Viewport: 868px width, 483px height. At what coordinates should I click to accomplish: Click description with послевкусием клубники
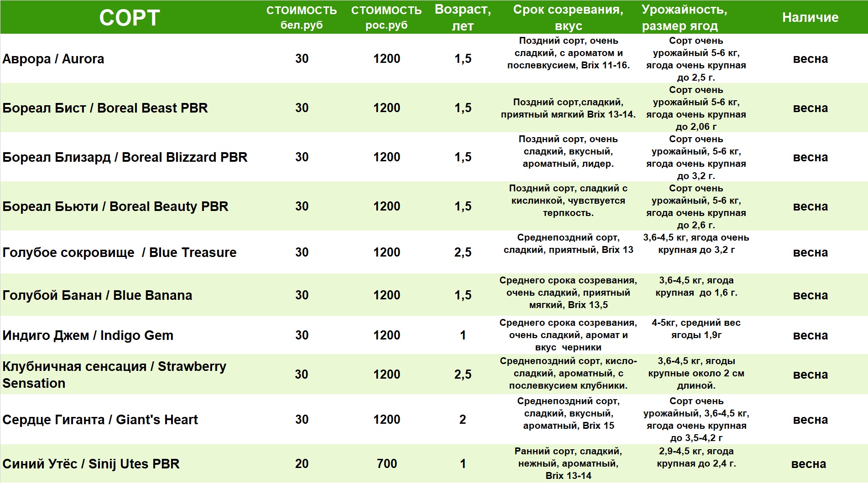(x=568, y=373)
